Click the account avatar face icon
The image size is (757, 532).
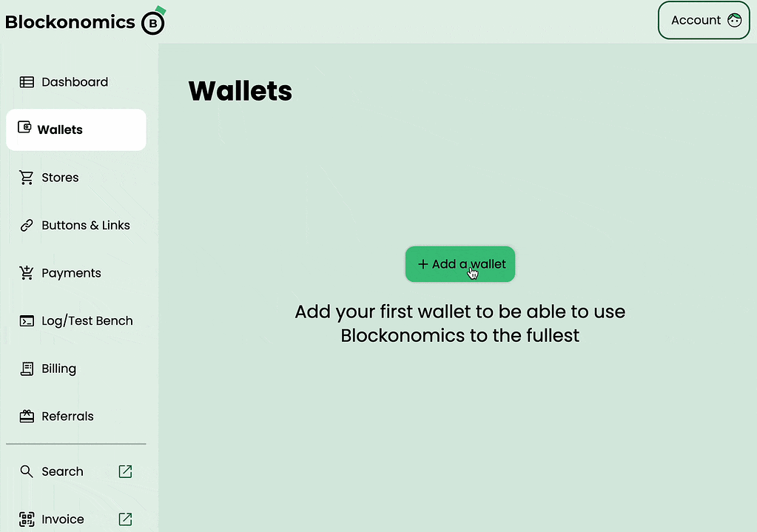click(734, 20)
